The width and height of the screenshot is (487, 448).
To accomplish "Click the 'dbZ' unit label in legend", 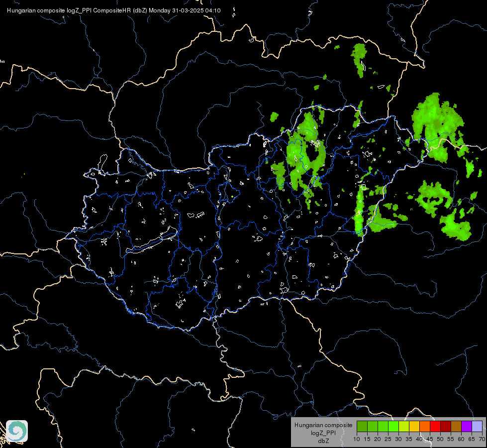I will [323, 441].
